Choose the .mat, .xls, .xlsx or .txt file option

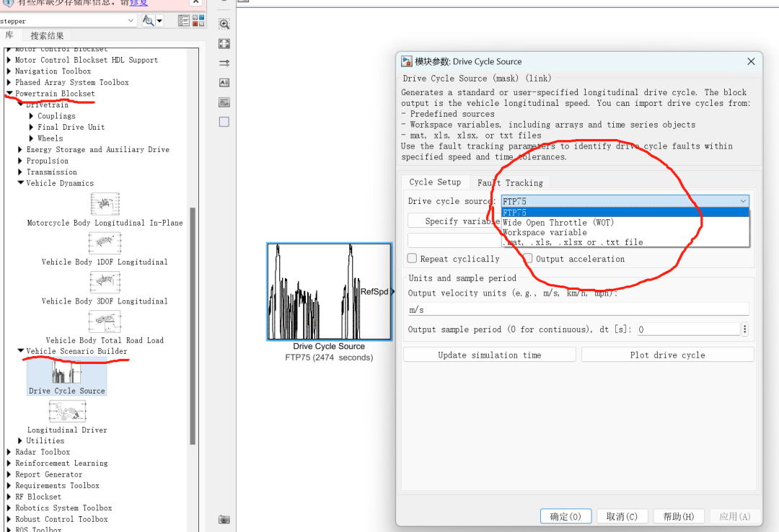572,242
